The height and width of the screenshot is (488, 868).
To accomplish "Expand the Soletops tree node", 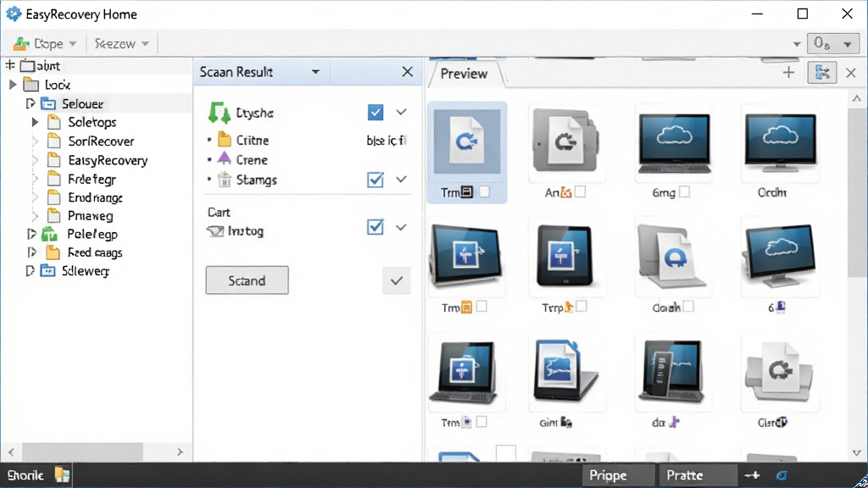I will [35, 122].
